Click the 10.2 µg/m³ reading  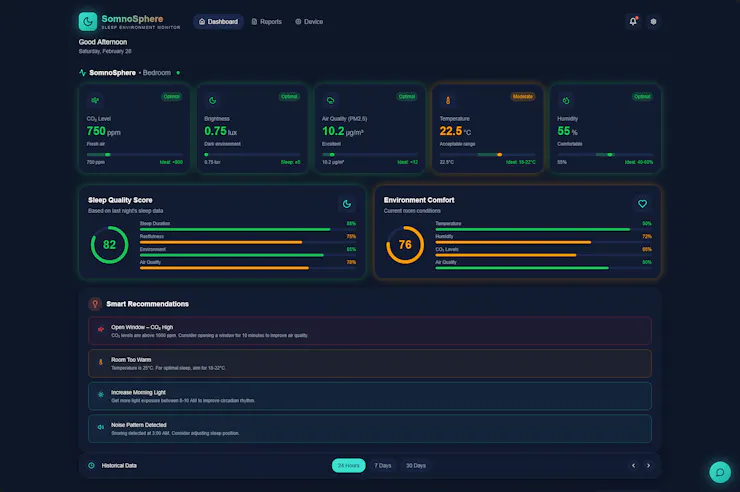point(343,131)
